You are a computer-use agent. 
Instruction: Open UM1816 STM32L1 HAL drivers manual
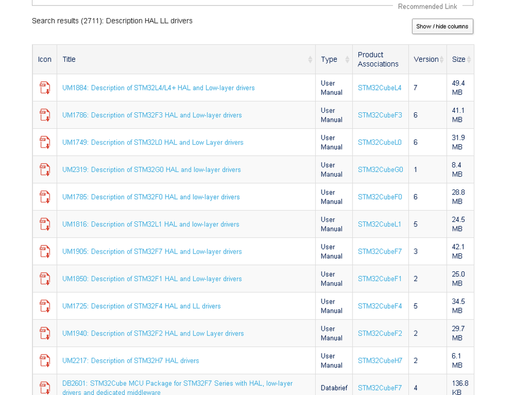coord(151,224)
